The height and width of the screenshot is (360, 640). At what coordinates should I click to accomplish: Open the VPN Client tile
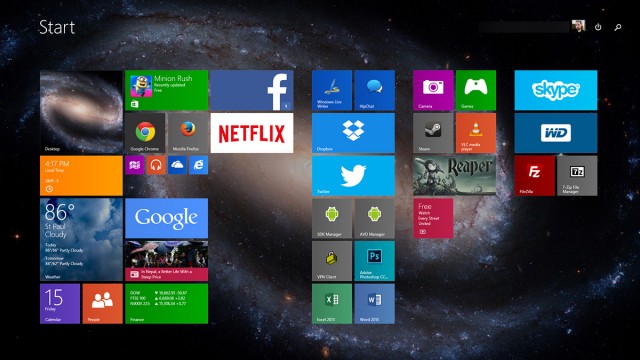[332, 261]
